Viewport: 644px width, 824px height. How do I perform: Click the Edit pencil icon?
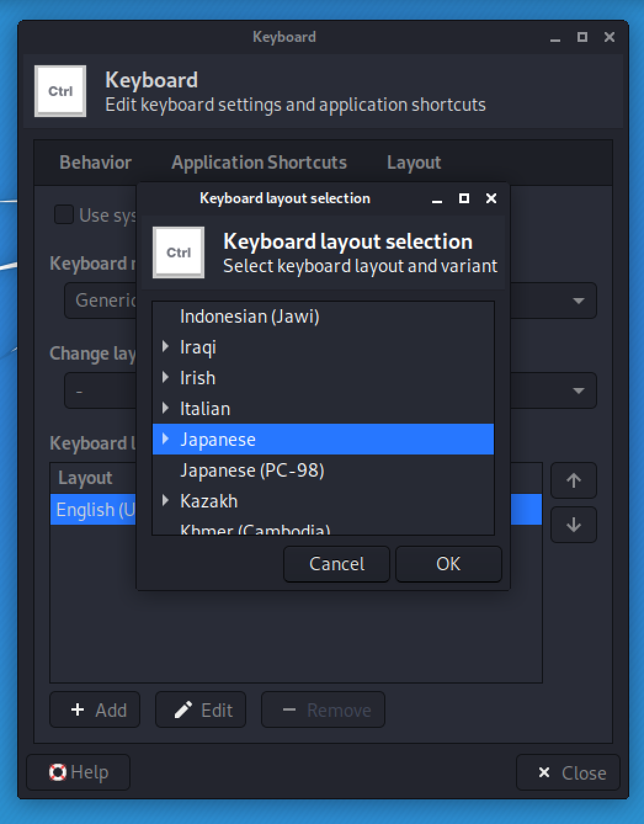[x=183, y=710]
